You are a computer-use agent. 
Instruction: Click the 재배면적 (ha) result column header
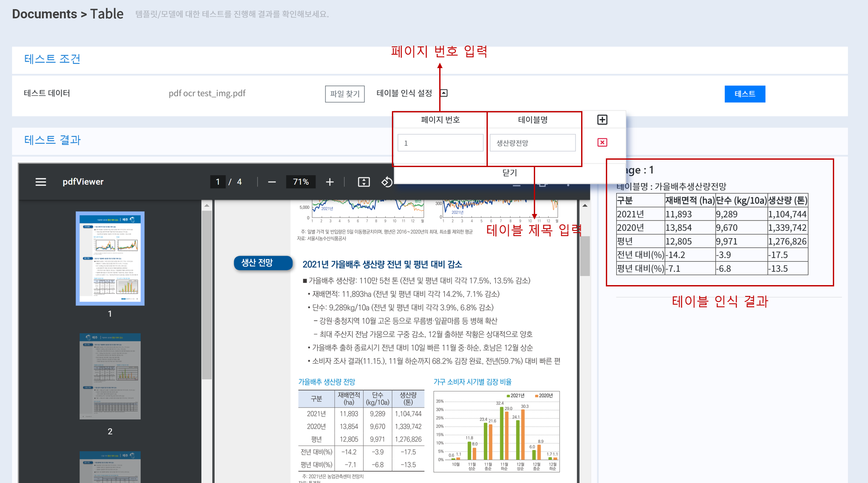pyautogui.click(x=690, y=200)
